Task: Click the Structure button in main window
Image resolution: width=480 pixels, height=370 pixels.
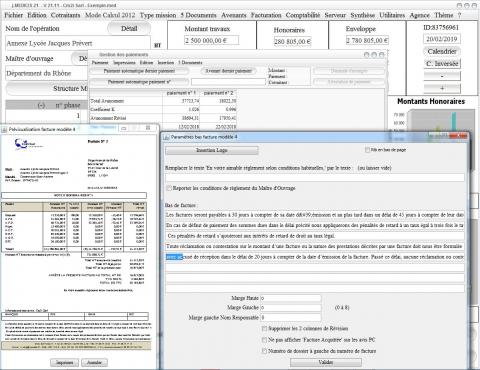Action: pyautogui.click(x=47, y=88)
